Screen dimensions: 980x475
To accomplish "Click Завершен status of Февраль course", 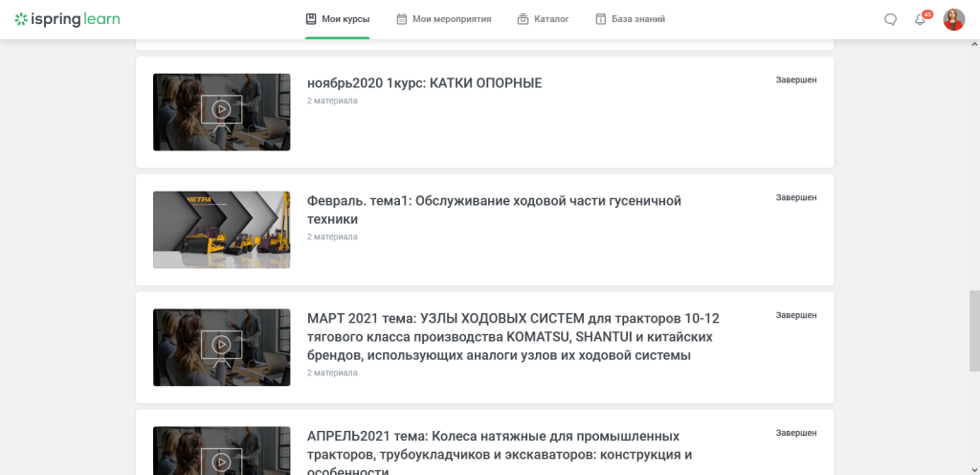I will [796, 197].
